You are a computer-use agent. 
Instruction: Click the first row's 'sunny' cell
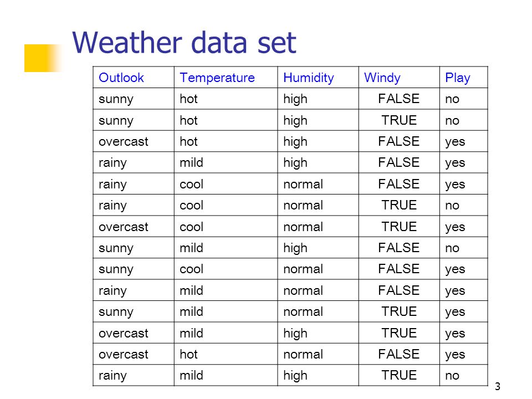pyautogui.click(x=116, y=99)
